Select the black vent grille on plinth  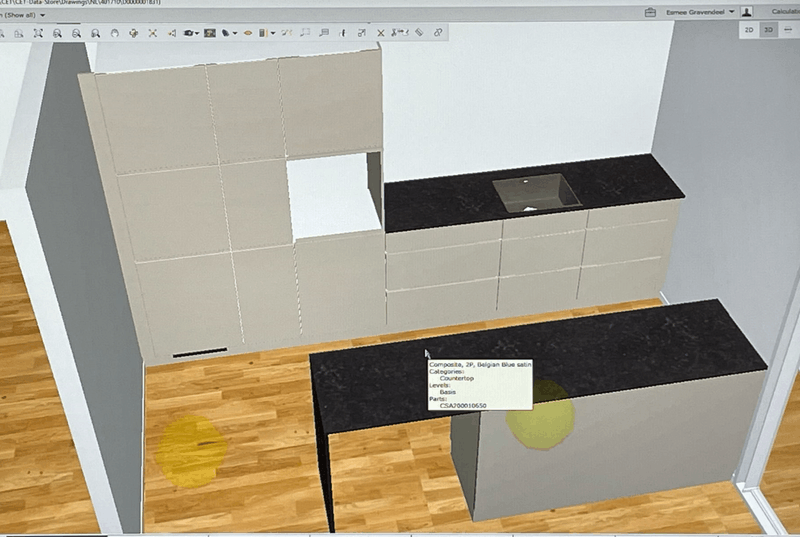pyautogui.click(x=200, y=352)
